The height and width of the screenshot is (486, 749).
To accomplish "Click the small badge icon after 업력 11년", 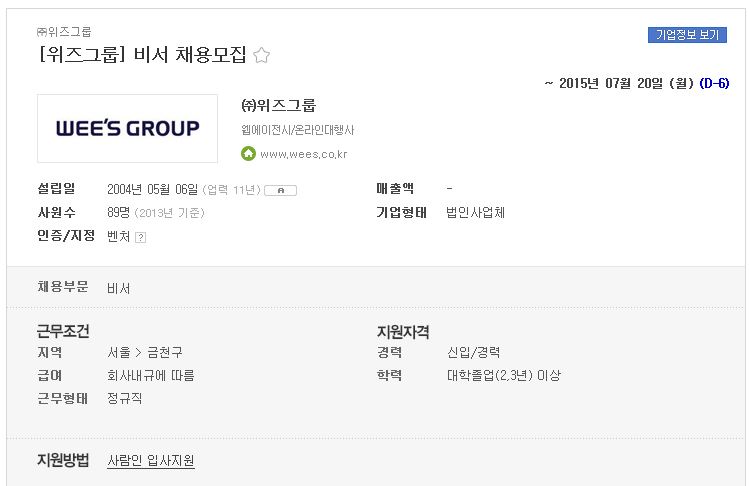I will [280, 190].
